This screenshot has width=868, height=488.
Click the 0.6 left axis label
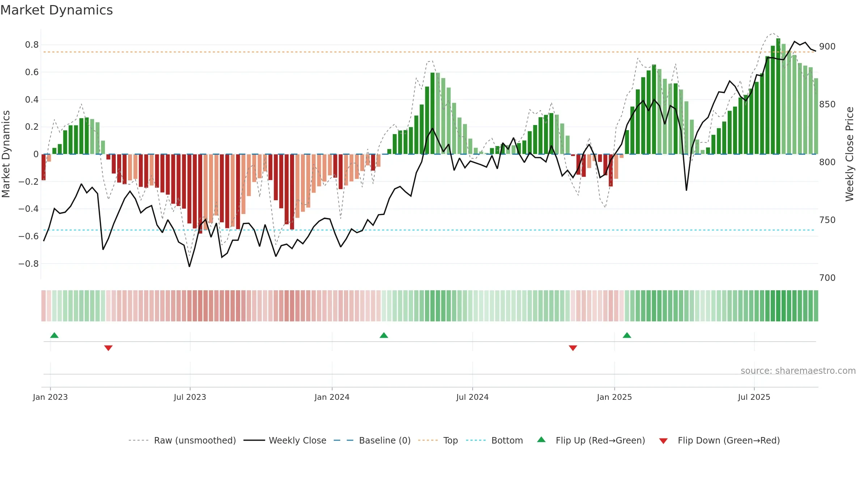[32, 72]
